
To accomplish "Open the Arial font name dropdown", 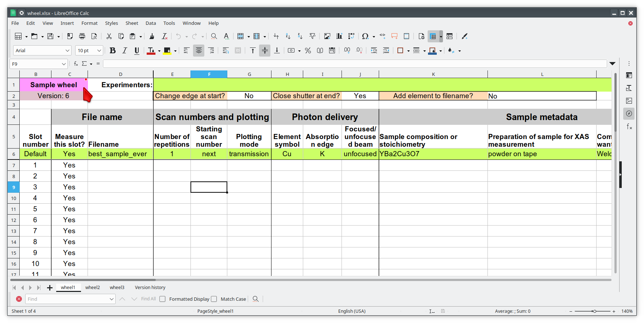I will 68,50.
